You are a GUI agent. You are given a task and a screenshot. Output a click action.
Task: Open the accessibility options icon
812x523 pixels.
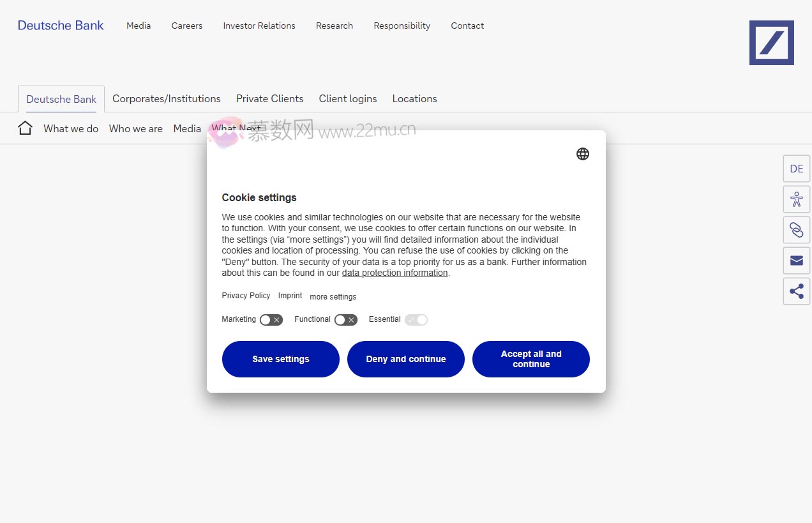796,199
